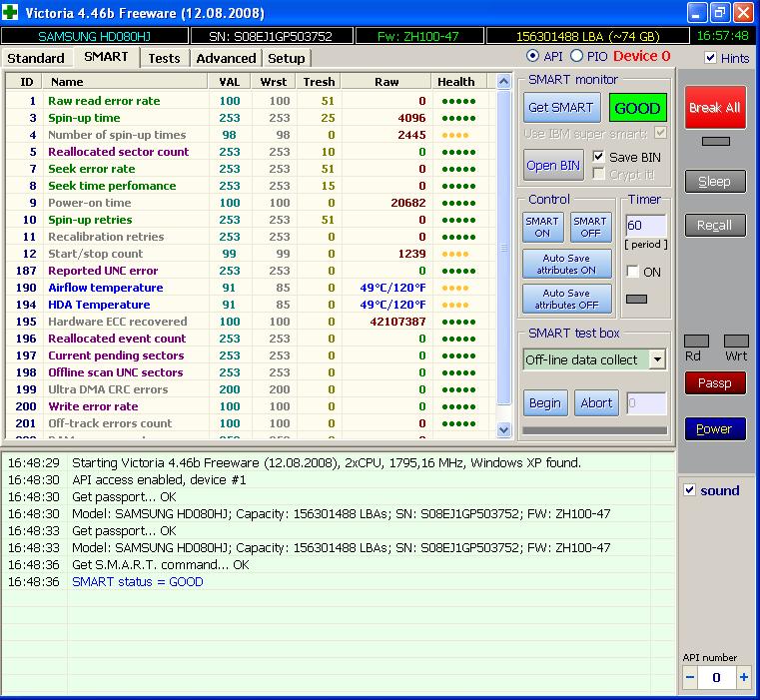760x700 pixels.
Task: Switch to the Advanced tab
Action: [x=226, y=58]
